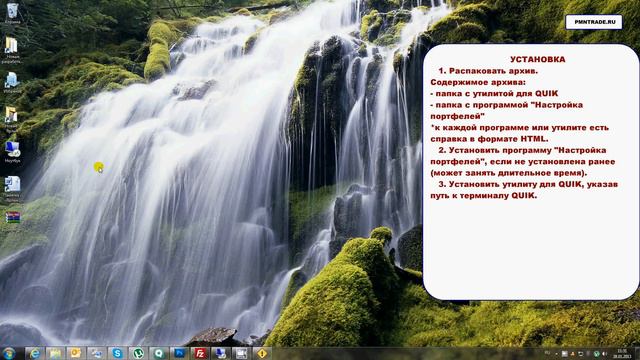Viewport: 640px width, 360px height.
Task: Select the WinRAR archive desktop icon
Action: coord(13,217)
